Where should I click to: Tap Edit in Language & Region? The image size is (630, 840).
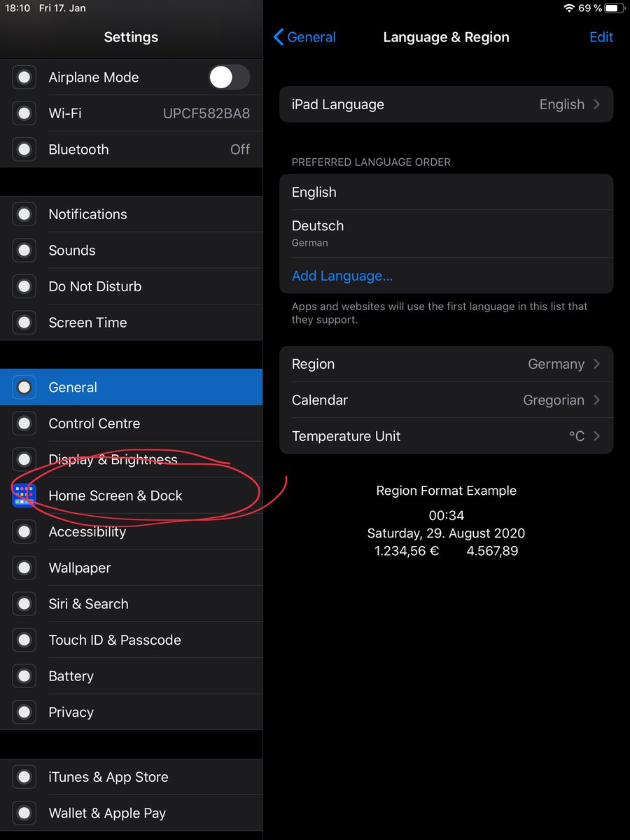tap(601, 37)
